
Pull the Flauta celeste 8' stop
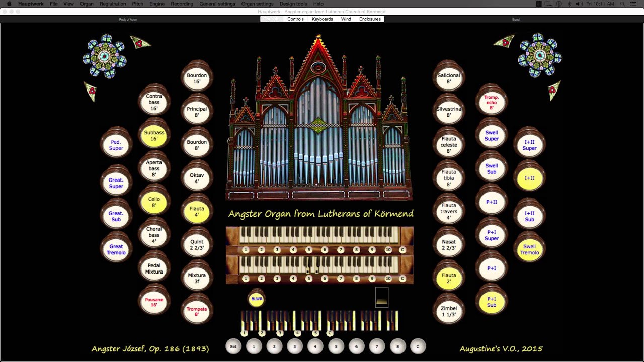[x=448, y=144]
